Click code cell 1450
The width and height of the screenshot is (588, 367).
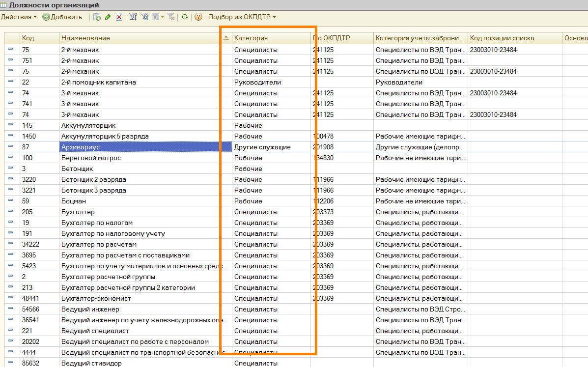tap(39, 136)
